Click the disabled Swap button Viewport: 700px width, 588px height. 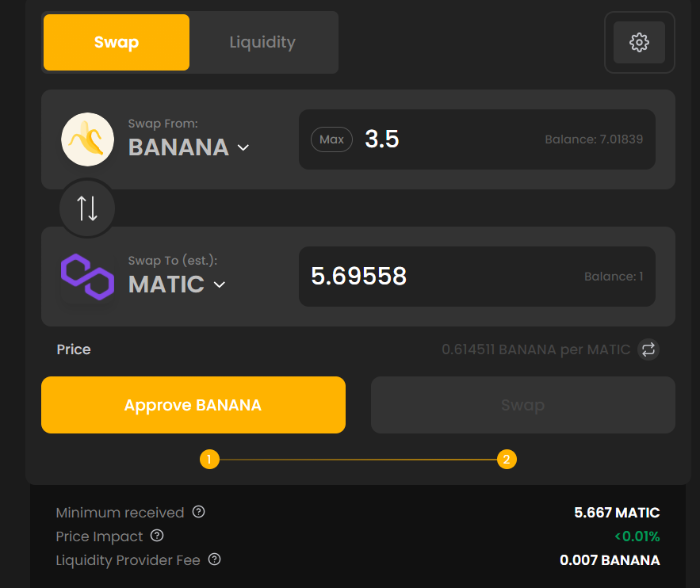pos(523,405)
